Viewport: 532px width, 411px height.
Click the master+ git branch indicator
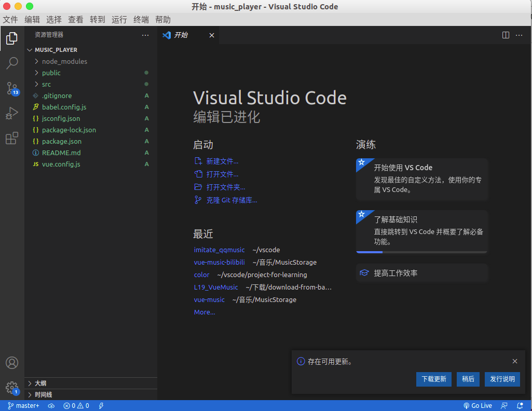(23, 406)
